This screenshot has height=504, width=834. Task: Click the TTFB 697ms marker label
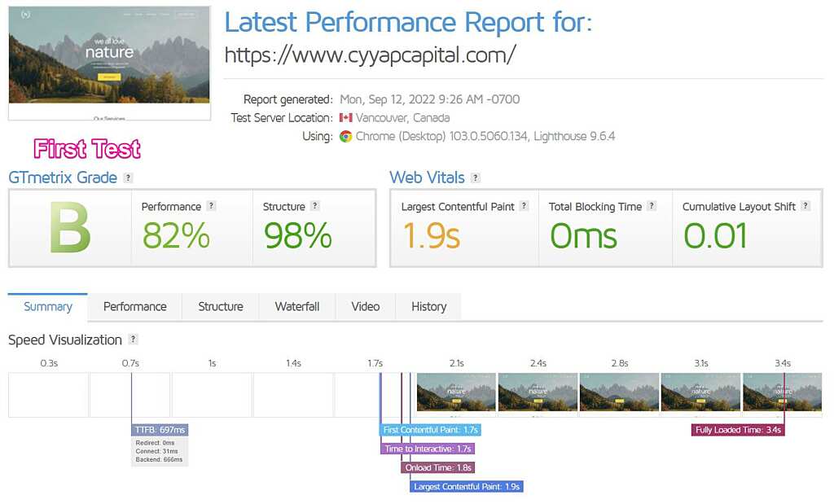[160, 430]
